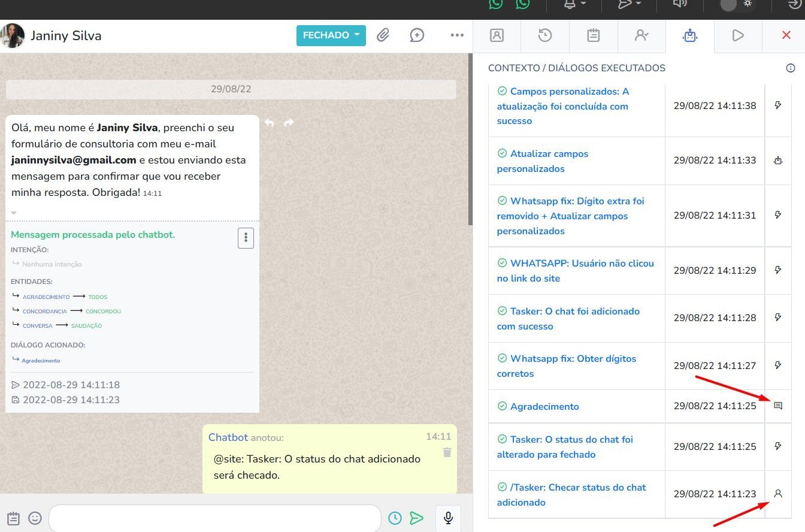Click the clock schedule message icon
This screenshot has width=805, height=532.
point(395,518)
